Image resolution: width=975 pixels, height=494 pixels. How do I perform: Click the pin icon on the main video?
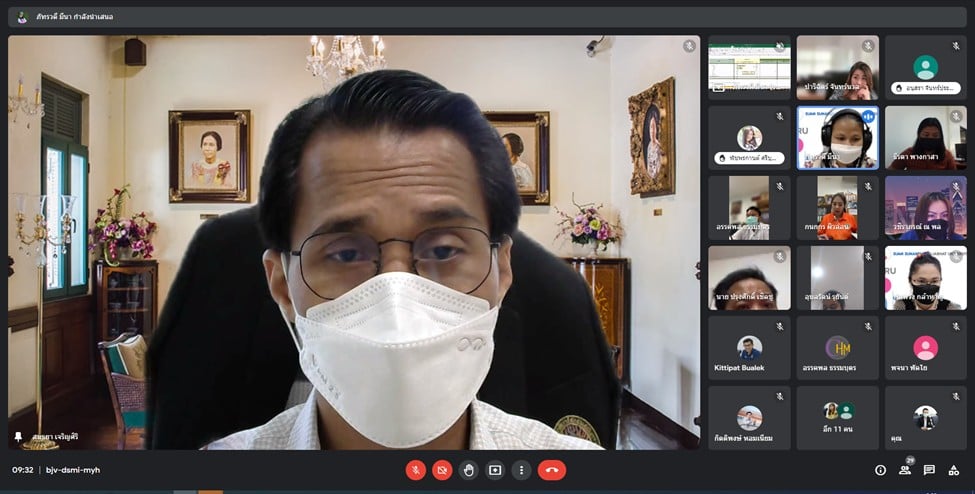18,437
